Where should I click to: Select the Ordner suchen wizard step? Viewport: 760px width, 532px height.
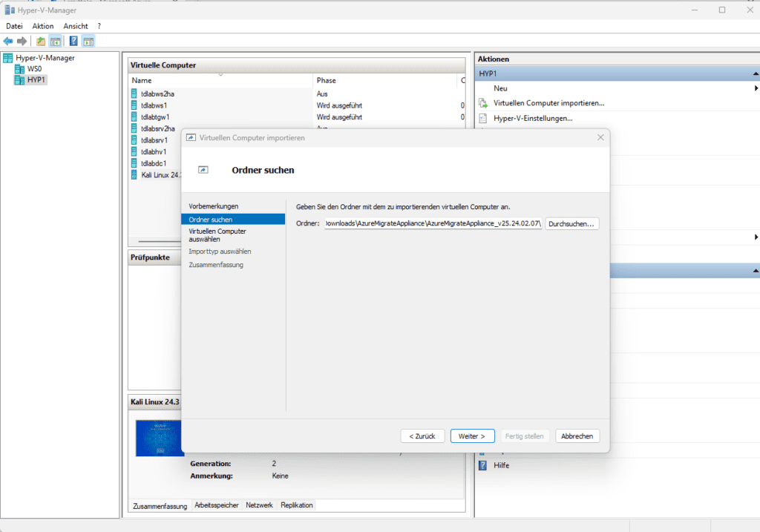point(233,220)
